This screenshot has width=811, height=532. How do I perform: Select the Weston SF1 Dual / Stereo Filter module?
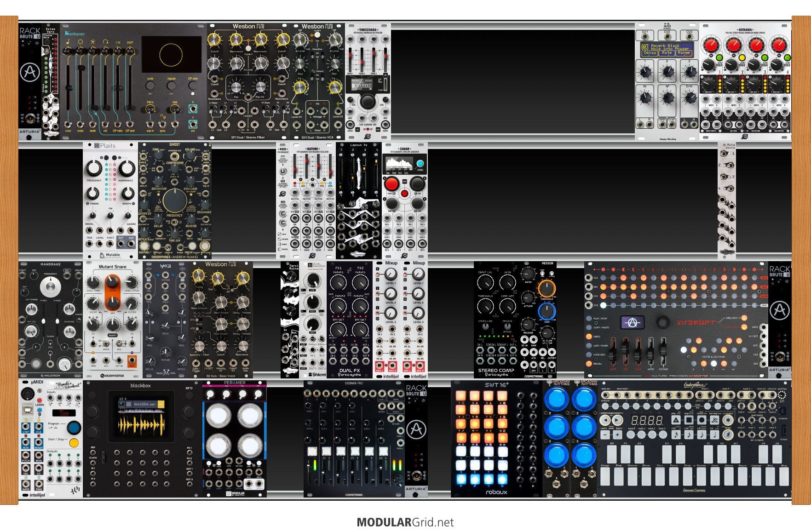click(x=248, y=81)
